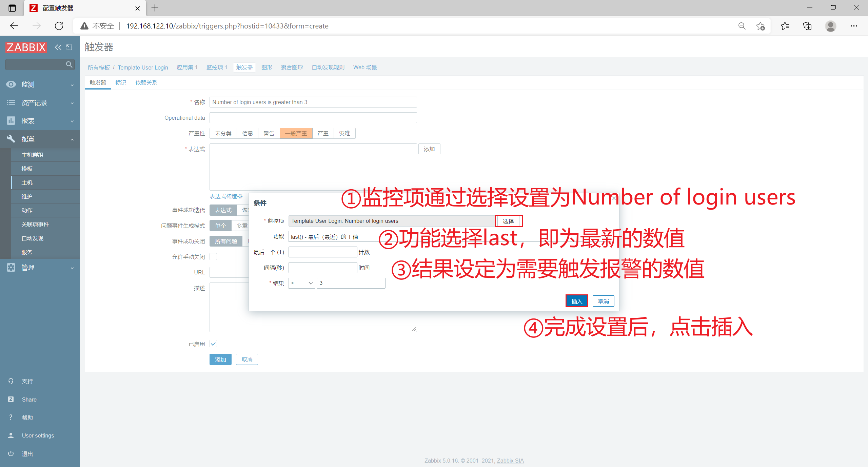
Task: Click the 结果 value field containing 3
Action: point(351,283)
